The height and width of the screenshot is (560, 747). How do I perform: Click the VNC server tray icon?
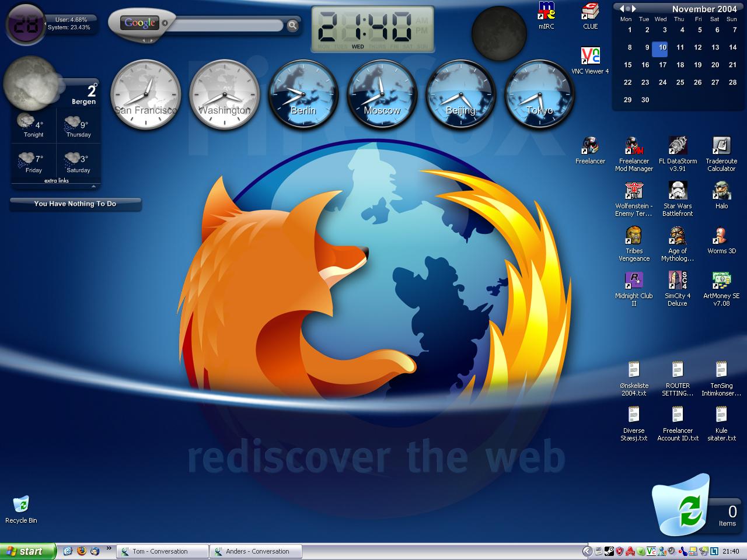651,551
